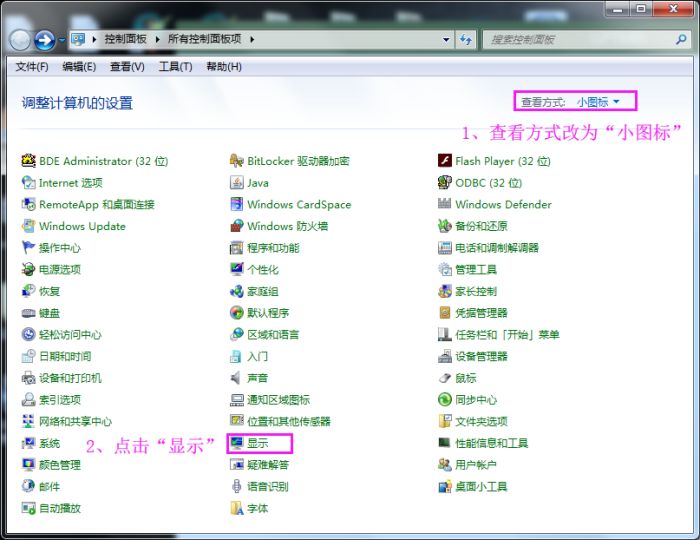The height and width of the screenshot is (540, 700).
Task: Open the 鼠标 mouse icon
Action: [x=446, y=378]
